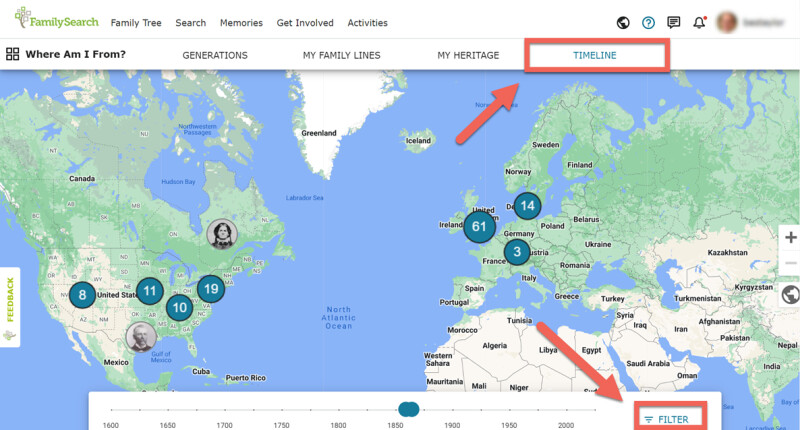Switch to the Generations tab
800x430 pixels.
click(x=215, y=55)
